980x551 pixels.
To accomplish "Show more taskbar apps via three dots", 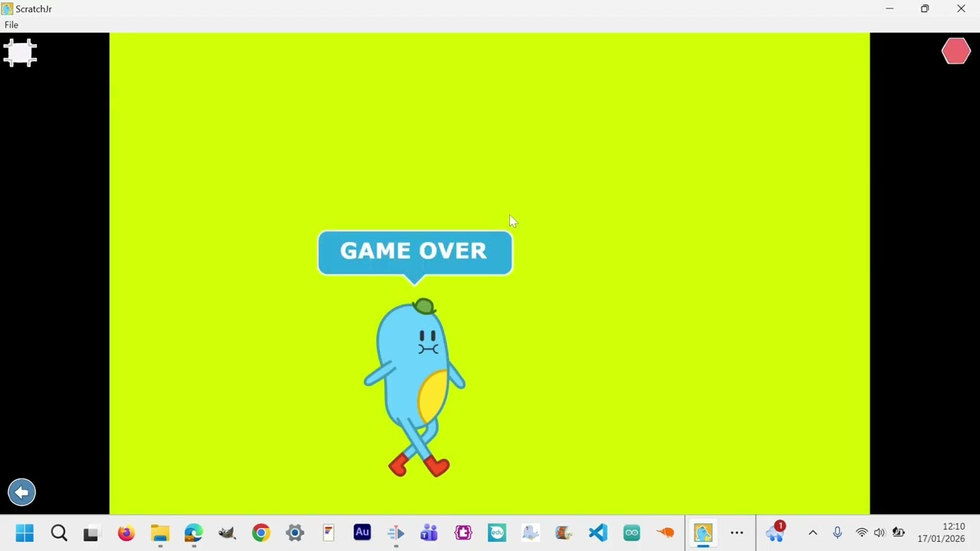I will point(737,533).
